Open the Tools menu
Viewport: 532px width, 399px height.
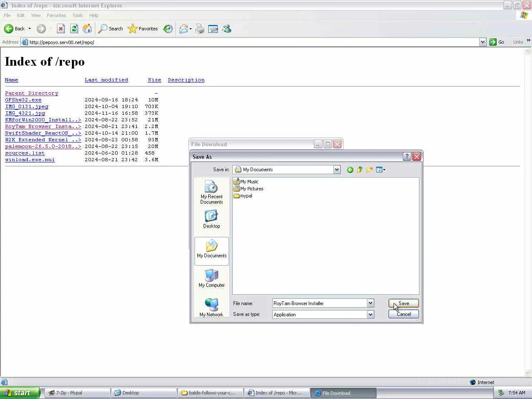point(77,15)
